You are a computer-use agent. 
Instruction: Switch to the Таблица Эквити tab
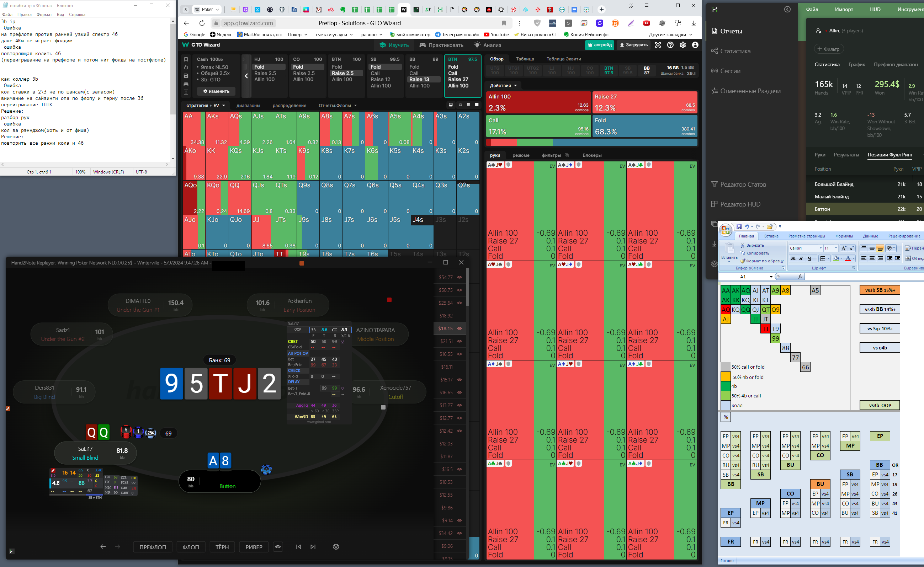[563, 59]
